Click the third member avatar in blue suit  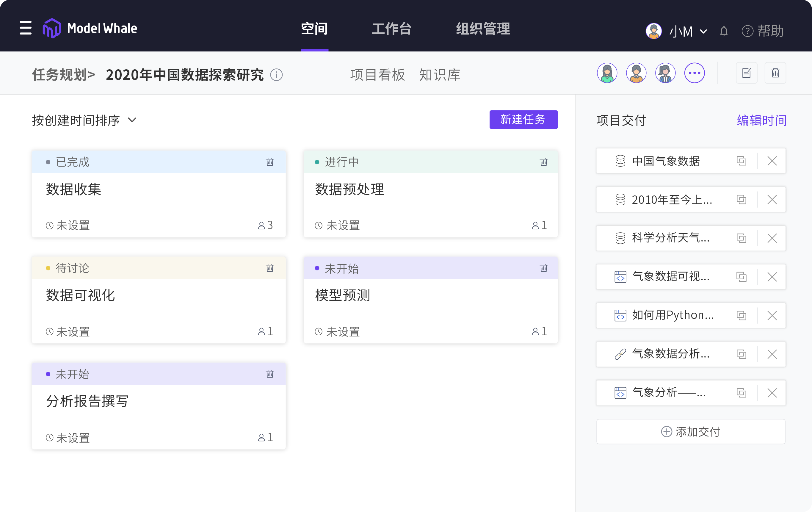click(x=665, y=73)
